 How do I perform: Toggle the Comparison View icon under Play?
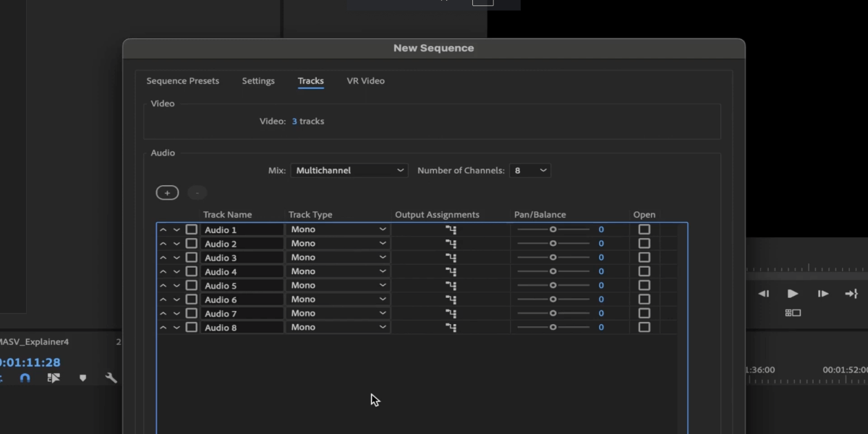793,312
